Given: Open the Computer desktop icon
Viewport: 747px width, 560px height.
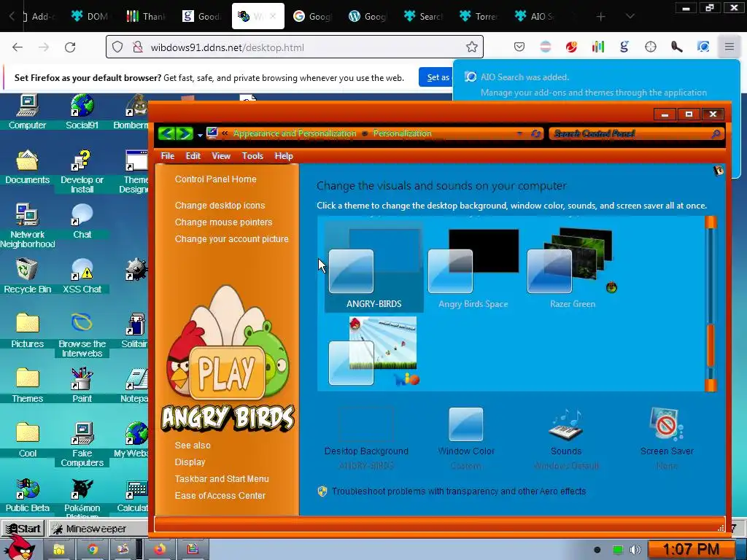Looking at the screenshot, I should coord(27,112).
